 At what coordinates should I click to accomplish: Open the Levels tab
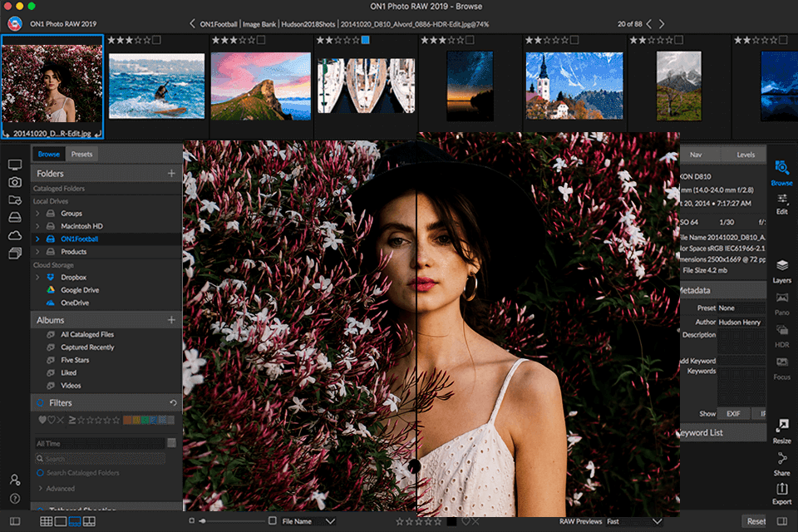[x=746, y=155]
